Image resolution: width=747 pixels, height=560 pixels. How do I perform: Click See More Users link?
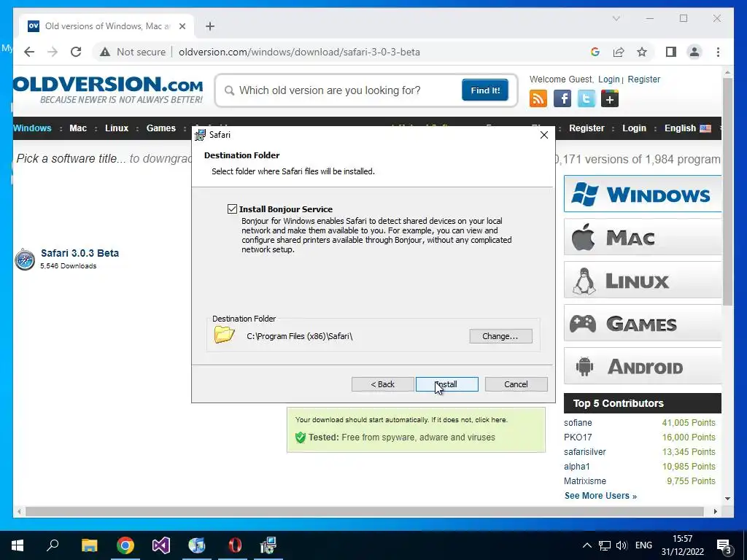click(x=600, y=496)
